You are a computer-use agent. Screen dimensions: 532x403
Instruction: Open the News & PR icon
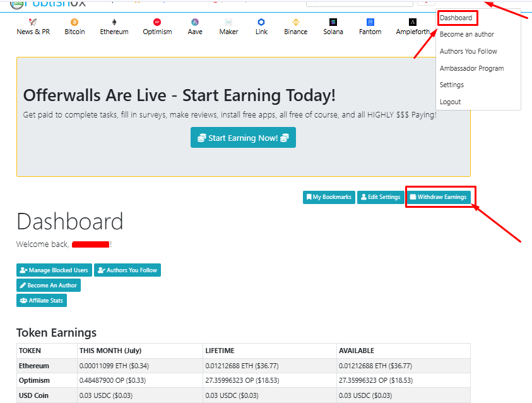33,22
